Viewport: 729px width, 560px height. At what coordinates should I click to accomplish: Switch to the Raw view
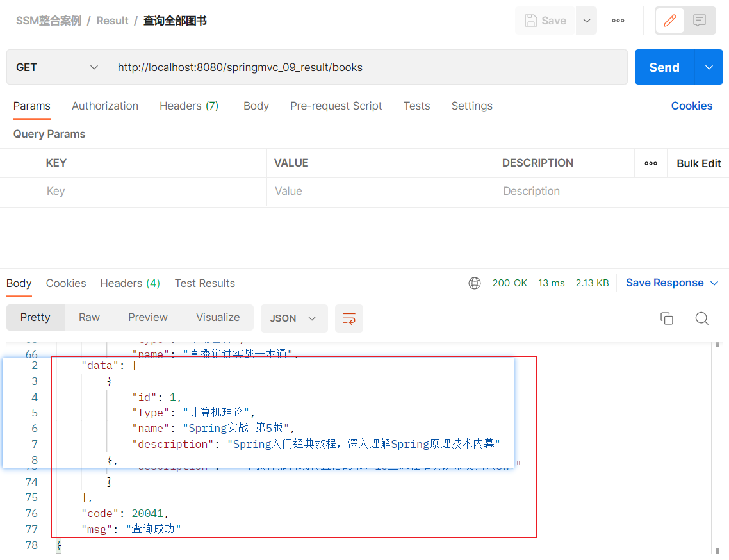pyautogui.click(x=89, y=317)
